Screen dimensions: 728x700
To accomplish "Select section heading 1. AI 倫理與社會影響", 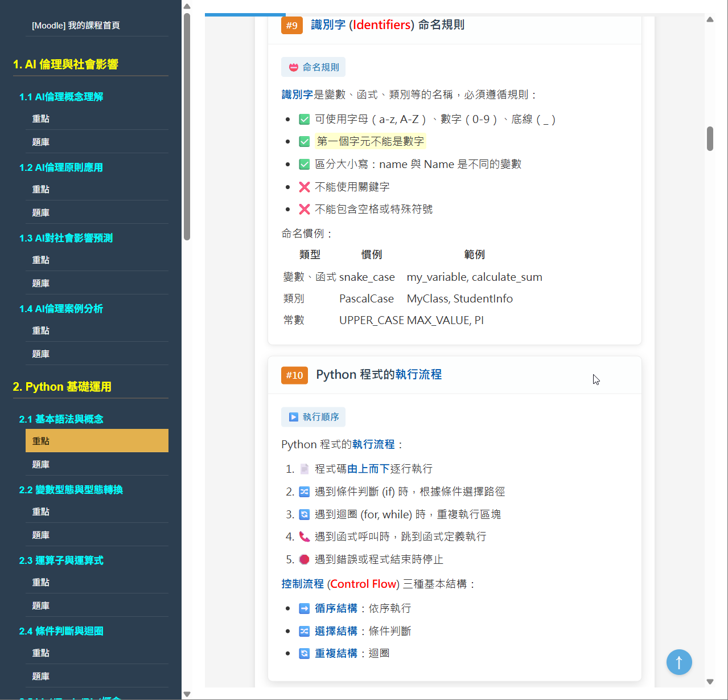I will 65,64.
